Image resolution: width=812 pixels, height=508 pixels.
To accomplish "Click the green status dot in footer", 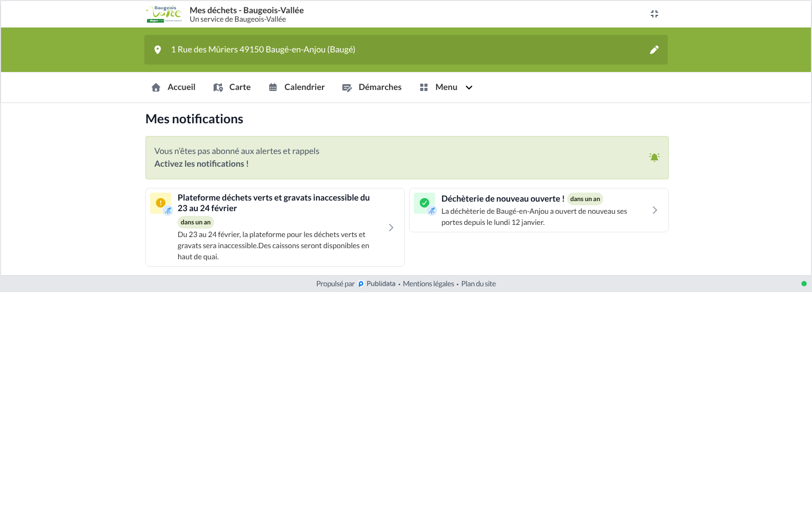I will [804, 284].
